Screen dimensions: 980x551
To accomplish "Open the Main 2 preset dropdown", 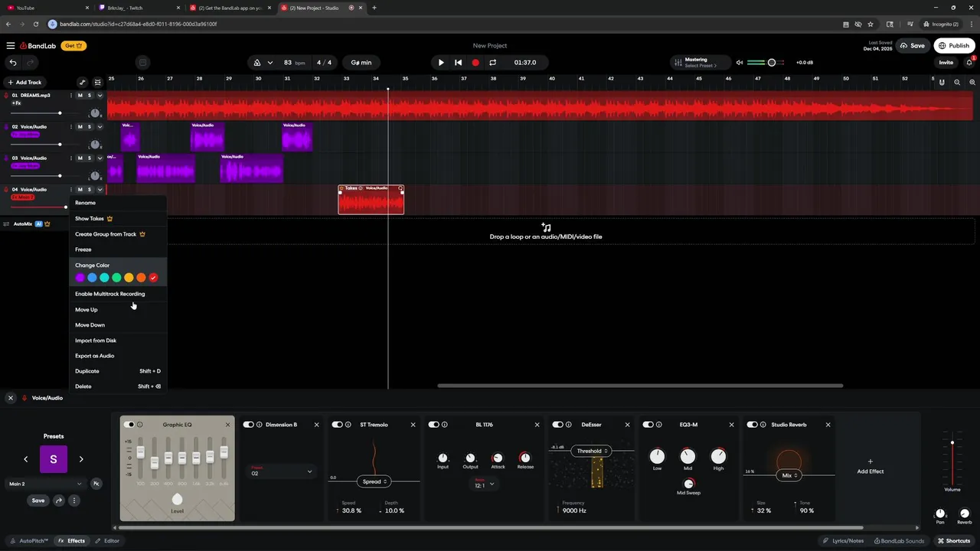I will [45, 484].
